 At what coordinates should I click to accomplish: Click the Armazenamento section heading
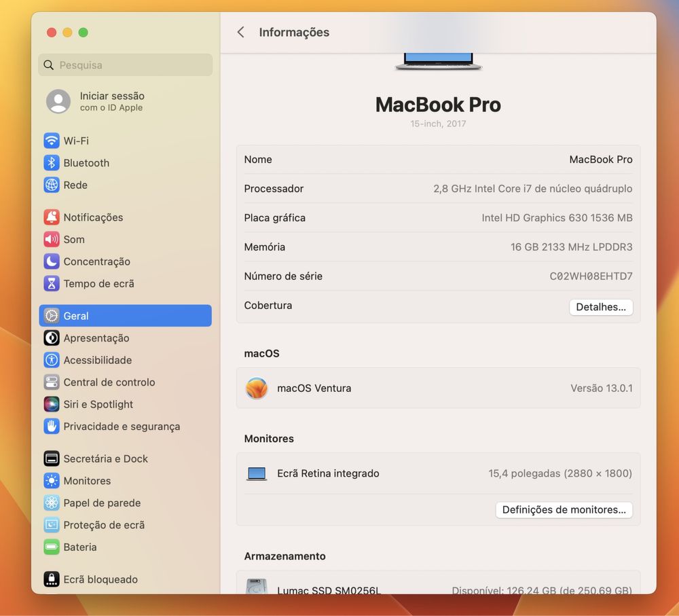285,556
